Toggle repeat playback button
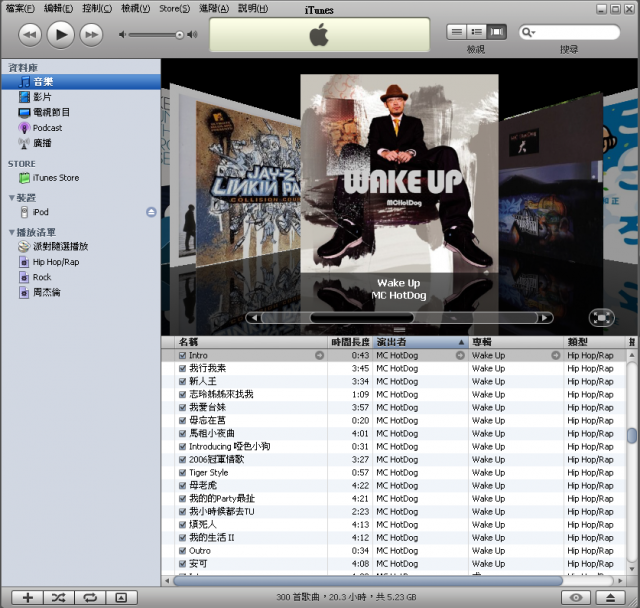 click(x=90, y=598)
